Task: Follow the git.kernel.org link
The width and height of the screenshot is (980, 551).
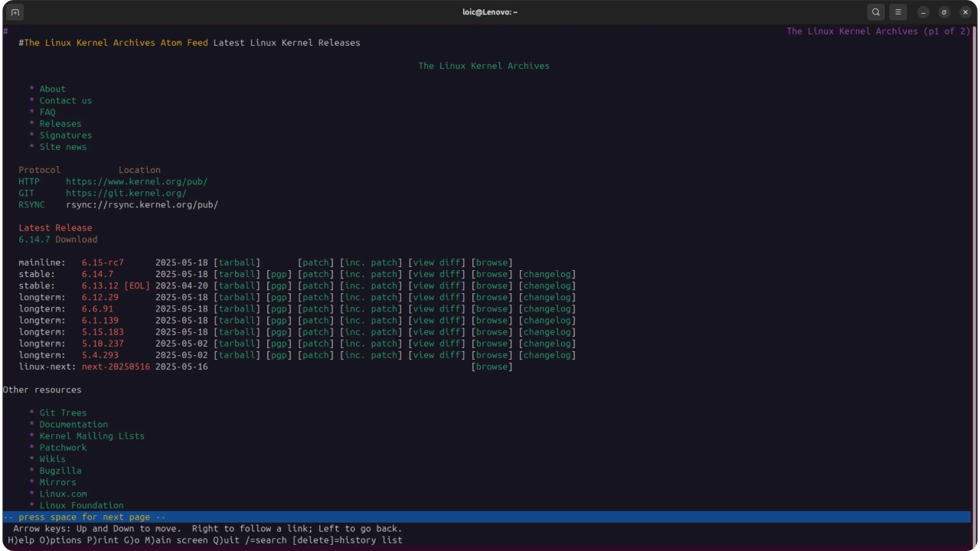Action: pyautogui.click(x=126, y=194)
